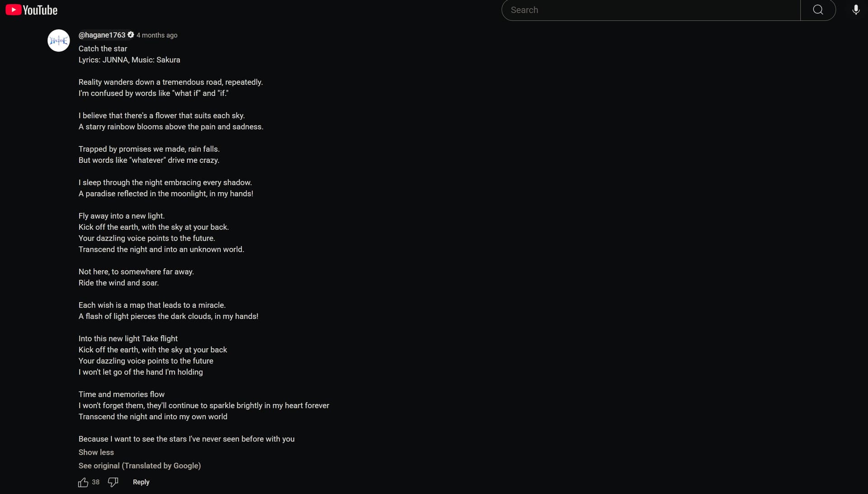This screenshot has width=868, height=494.
Task: Open the "4 months ago" comment timestamp
Action: click(x=157, y=35)
